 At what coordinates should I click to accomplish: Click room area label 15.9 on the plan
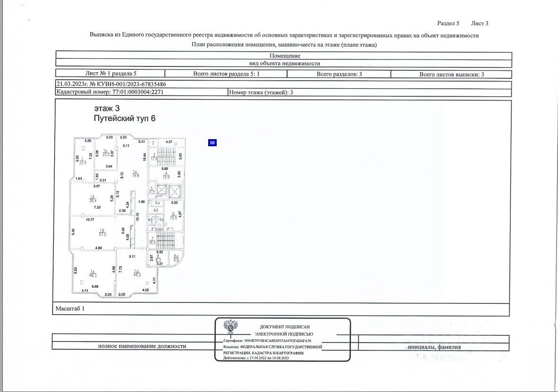[x=166, y=177]
